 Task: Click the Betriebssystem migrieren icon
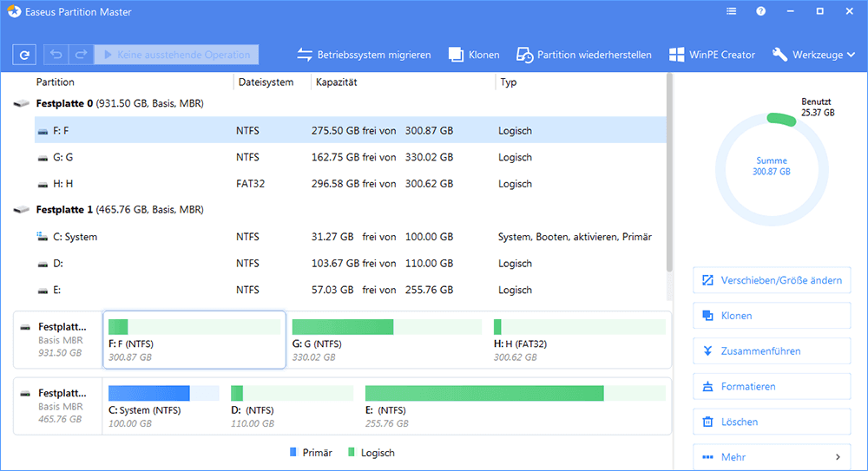tap(305, 55)
